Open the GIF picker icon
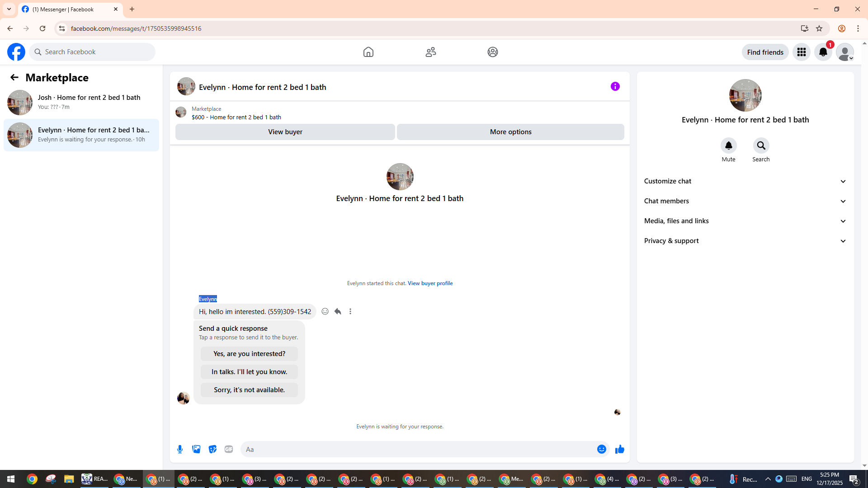The width and height of the screenshot is (868, 488). click(x=229, y=449)
